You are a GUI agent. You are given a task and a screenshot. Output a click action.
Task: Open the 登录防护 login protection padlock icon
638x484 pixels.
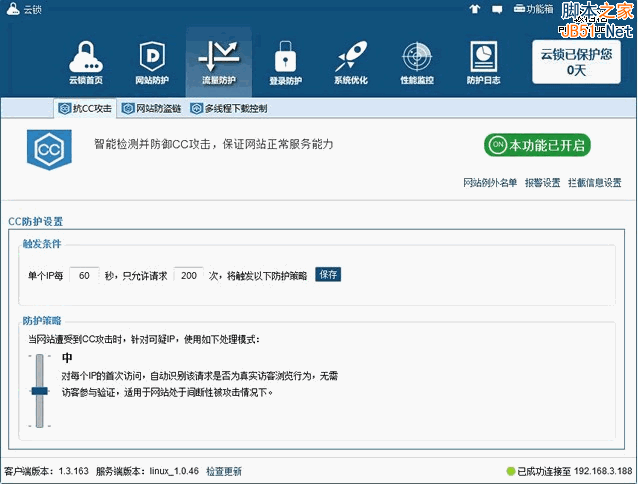point(286,60)
